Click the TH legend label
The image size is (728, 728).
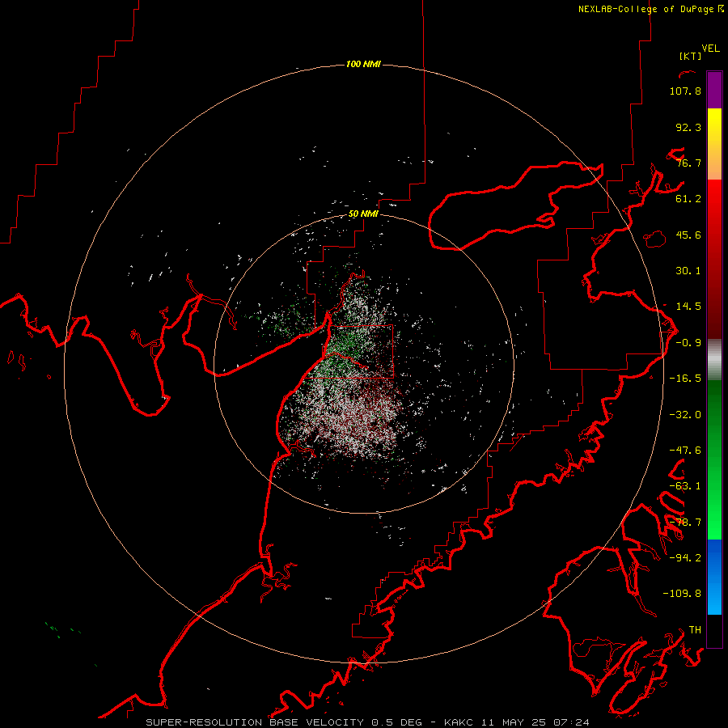(695, 629)
